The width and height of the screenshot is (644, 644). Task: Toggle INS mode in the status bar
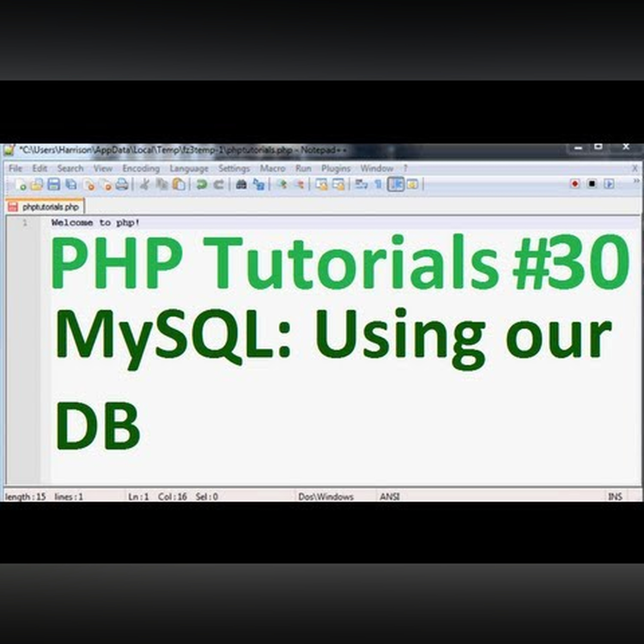coord(615,497)
